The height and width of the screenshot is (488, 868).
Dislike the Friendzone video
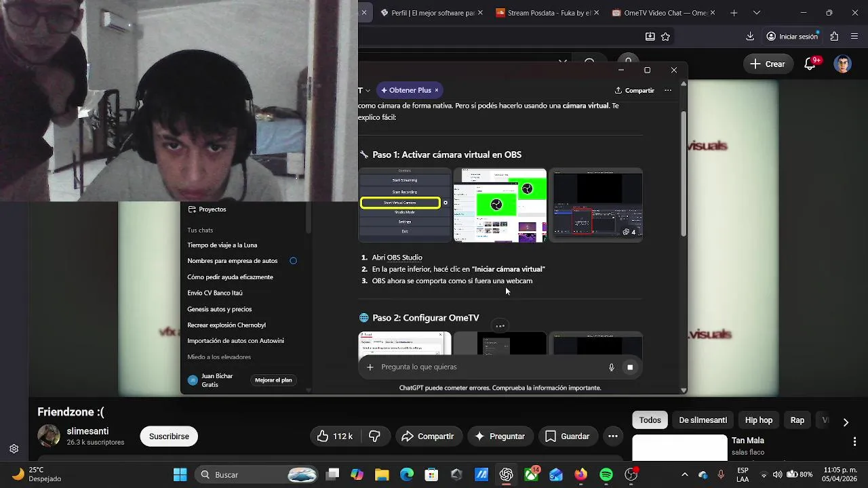click(374, 436)
